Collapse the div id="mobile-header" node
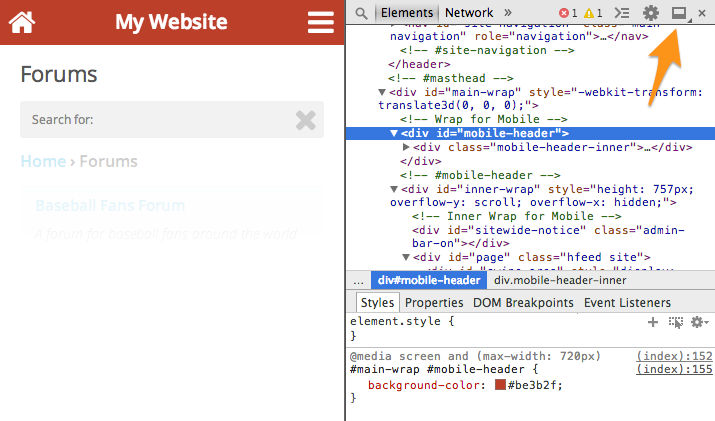The height and width of the screenshot is (421, 715). 394,133
